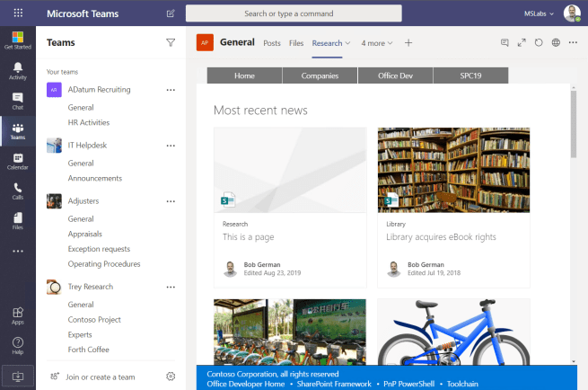Click the filter teams funnel icon
Image resolution: width=588 pixels, height=390 pixels.
click(x=171, y=42)
